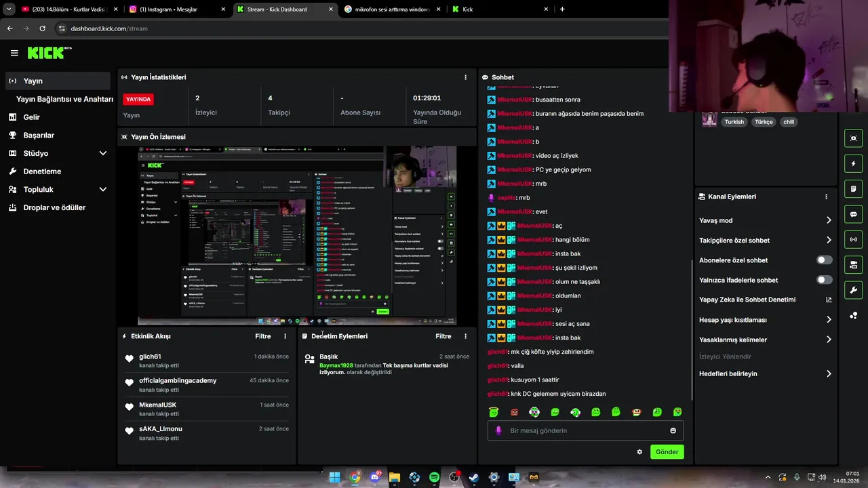Click the Türkçe tag chip

pos(764,122)
